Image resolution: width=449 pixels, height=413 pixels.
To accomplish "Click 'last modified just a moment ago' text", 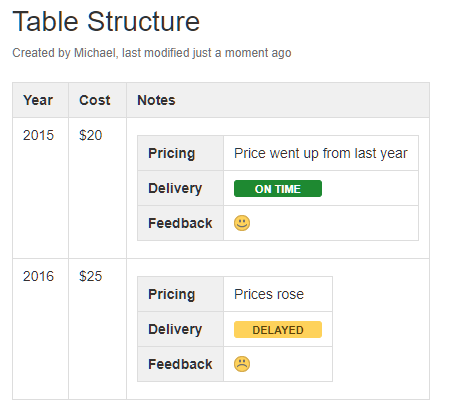I will [x=207, y=53].
